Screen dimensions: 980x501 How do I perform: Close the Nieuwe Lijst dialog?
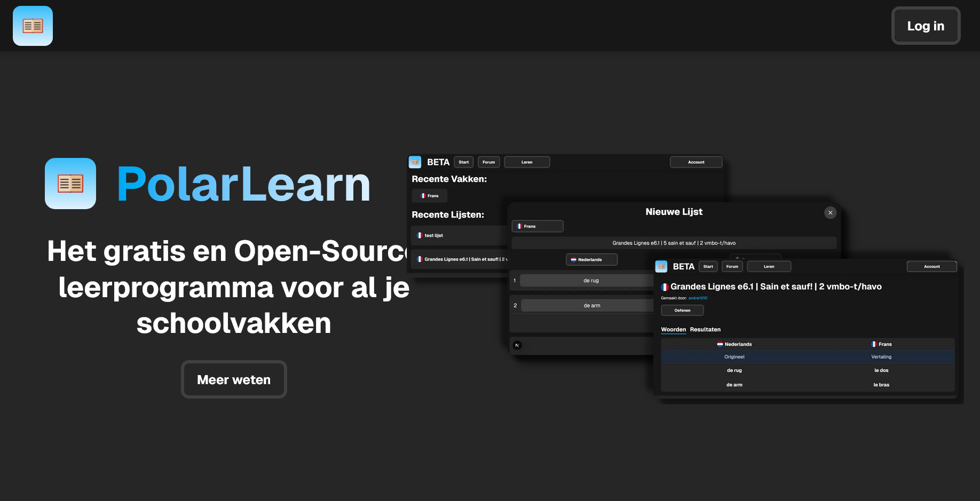(830, 212)
